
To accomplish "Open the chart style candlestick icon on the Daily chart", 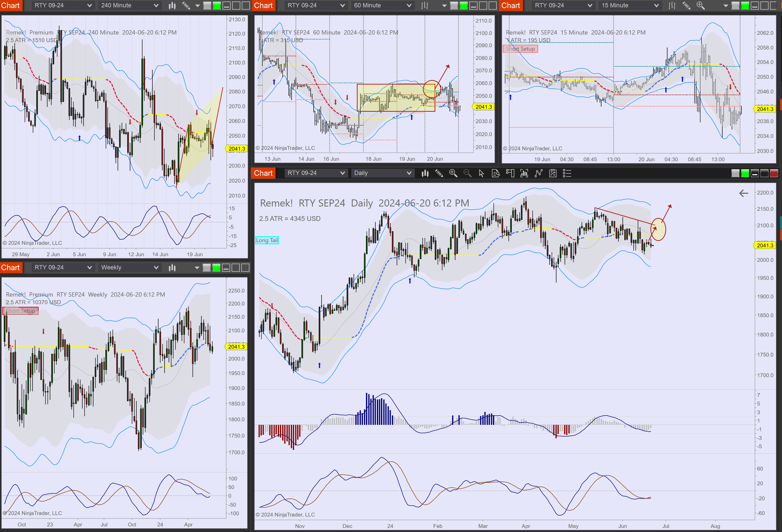I will [x=425, y=173].
